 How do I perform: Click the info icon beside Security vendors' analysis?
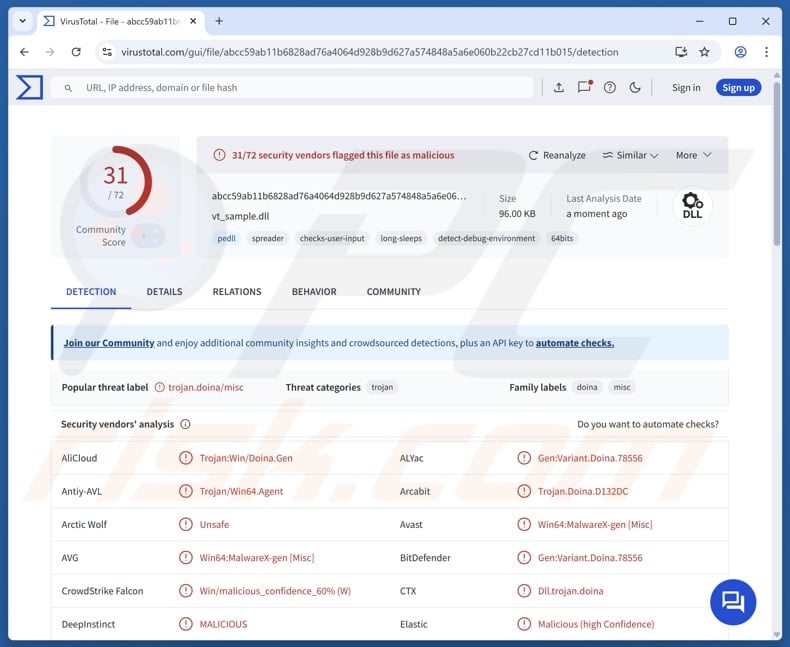point(185,424)
